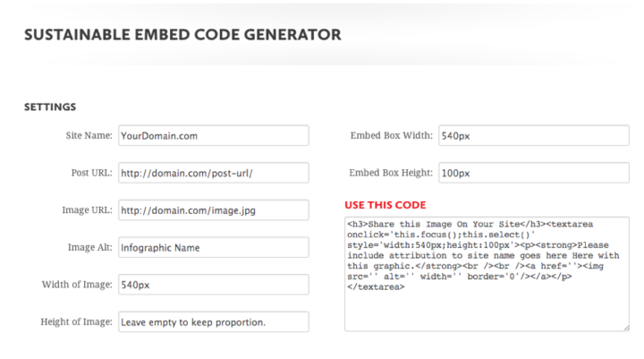The image size is (644, 359).
Task: Click the Site Name label
Action: [89, 135]
